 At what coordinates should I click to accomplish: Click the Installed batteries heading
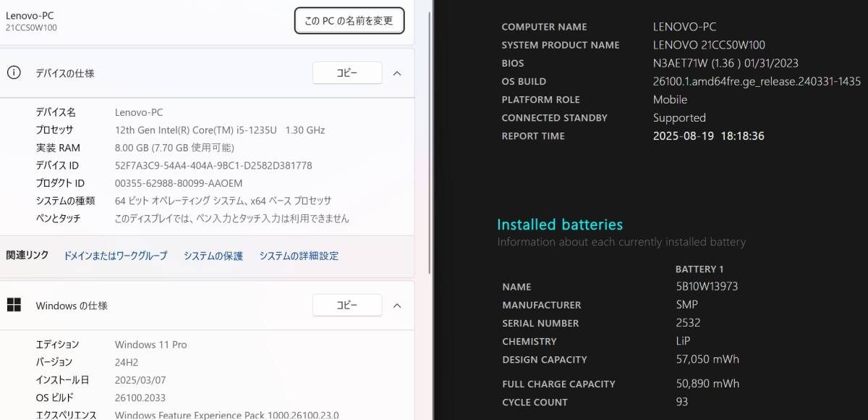(561, 224)
